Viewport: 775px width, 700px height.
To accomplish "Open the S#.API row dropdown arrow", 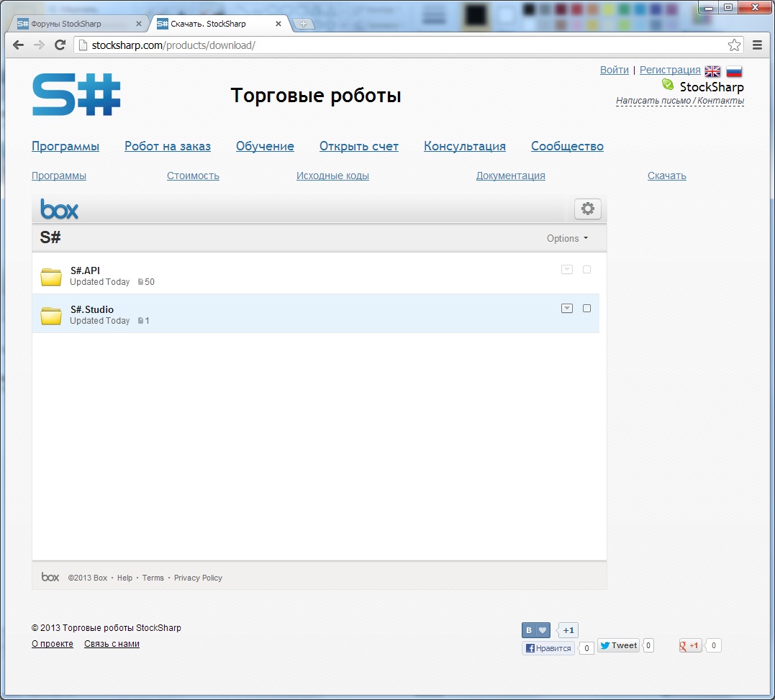I will pyautogui.click(x=567, y=270).
